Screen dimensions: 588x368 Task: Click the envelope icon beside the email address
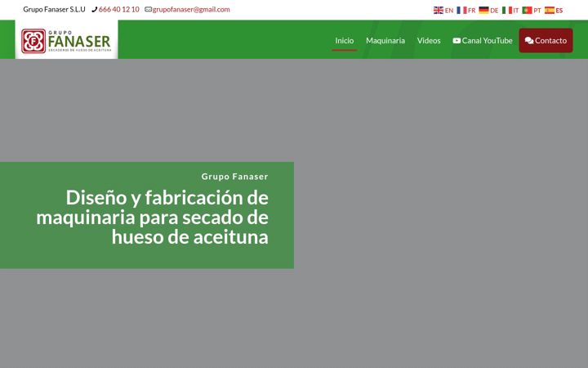[148, 9]
